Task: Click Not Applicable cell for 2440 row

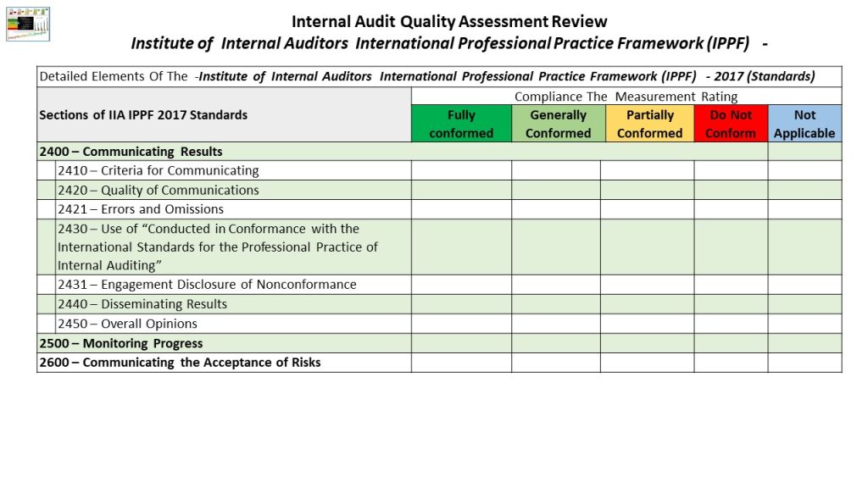Action: pos(805,304)
